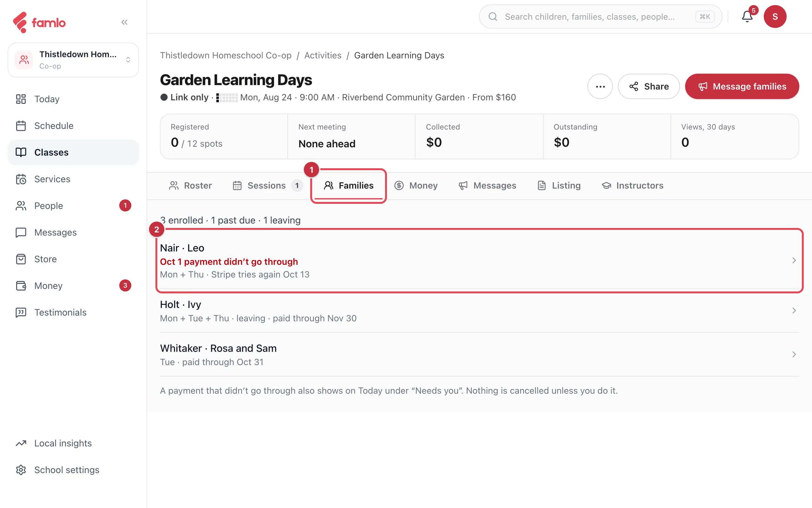Click the Money wallet icon in sidebar
The width and height of the screenshot is (812, 508).
coord(21,285)
